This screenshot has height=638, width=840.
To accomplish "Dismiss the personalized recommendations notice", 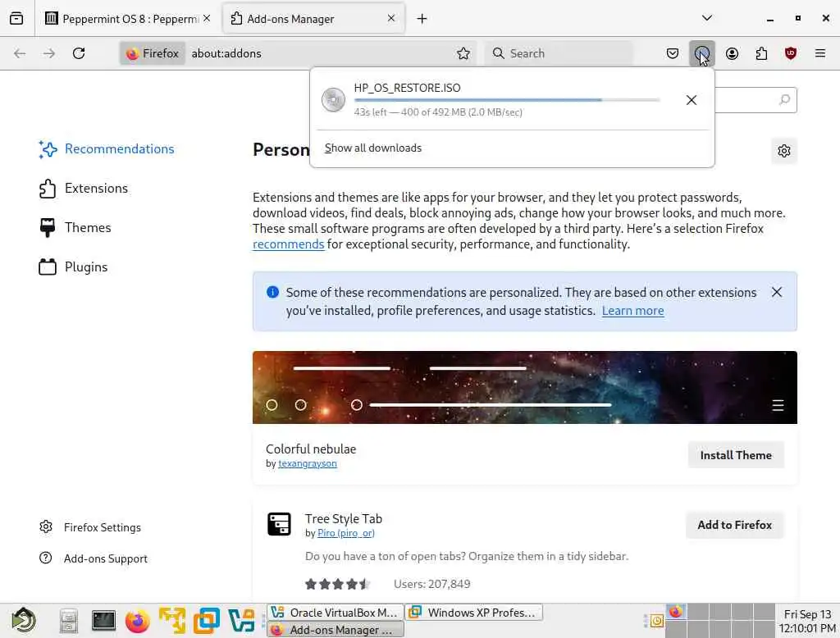I will pyautogui.click(x=776, y=292).
